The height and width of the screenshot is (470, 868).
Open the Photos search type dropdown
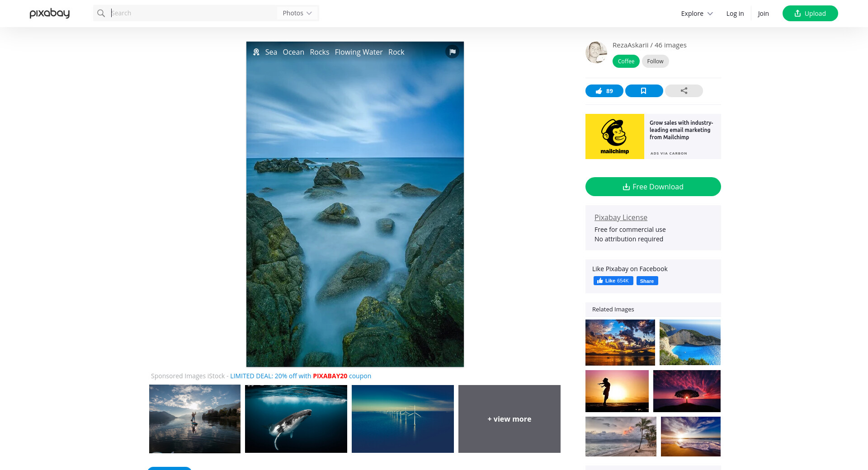(x=297, y=14)
